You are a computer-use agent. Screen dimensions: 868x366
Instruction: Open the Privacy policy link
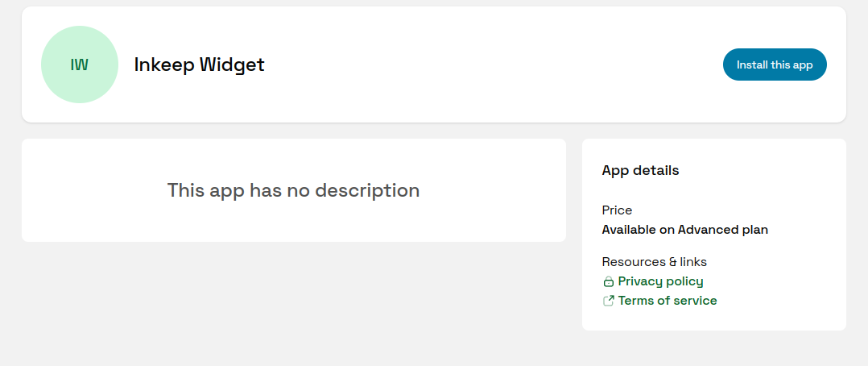660,281
